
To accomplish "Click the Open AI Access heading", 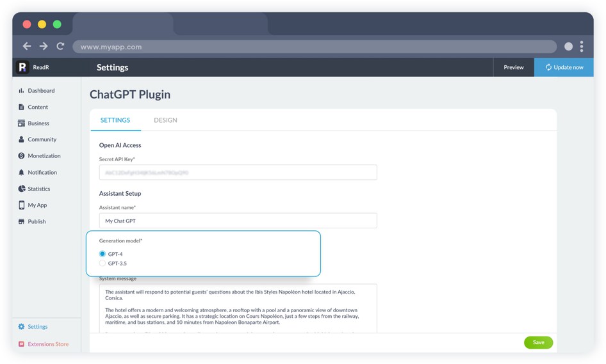I will [x=120, y=145].
